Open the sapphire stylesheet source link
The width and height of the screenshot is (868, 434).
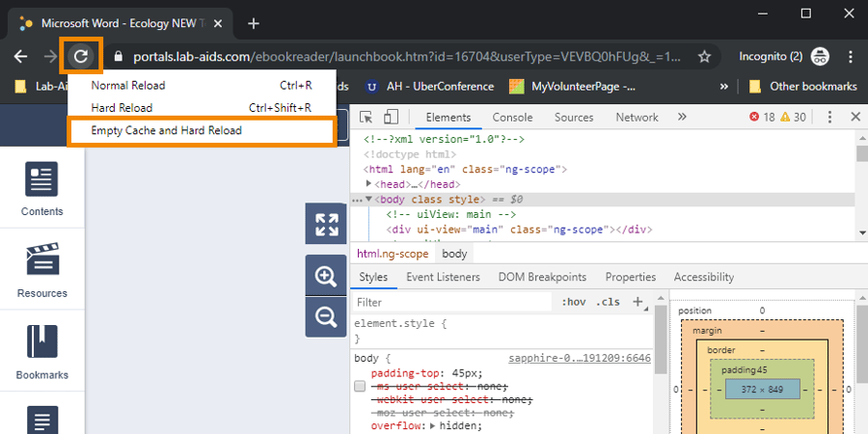click(580, 358)
